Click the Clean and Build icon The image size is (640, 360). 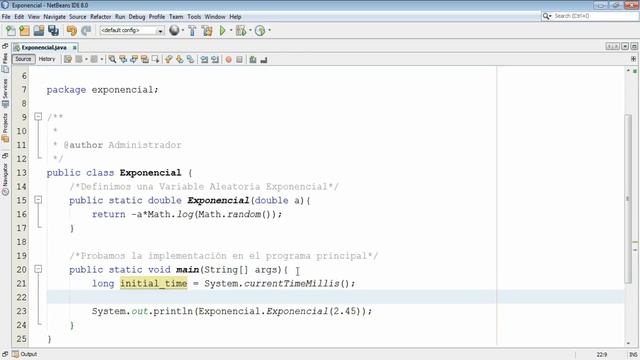click(207, 31)
